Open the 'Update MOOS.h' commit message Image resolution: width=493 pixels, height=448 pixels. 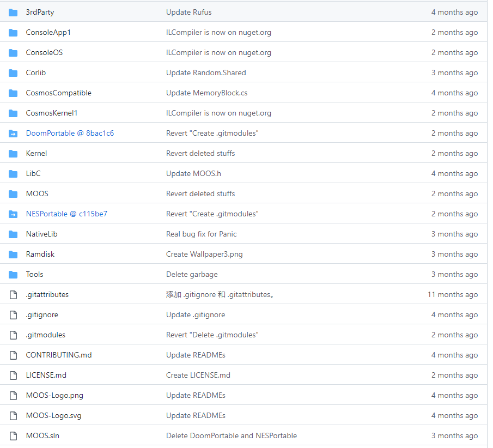tap(193, 173)
